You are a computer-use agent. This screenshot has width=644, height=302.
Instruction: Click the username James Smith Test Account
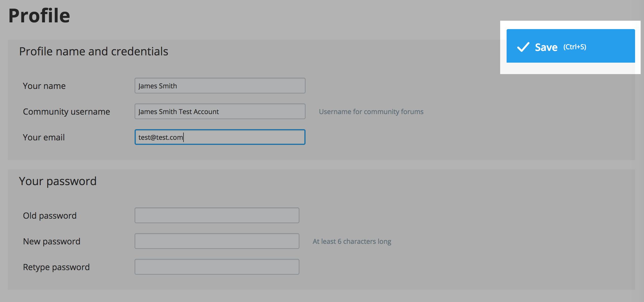coord(179,111)
